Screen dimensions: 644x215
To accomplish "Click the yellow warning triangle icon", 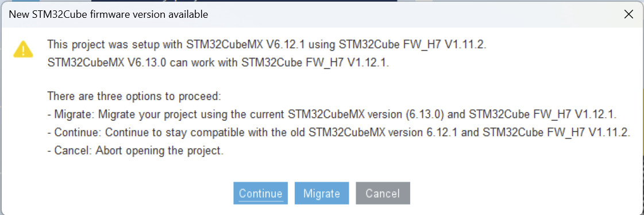I will click(x=24, y=49).
